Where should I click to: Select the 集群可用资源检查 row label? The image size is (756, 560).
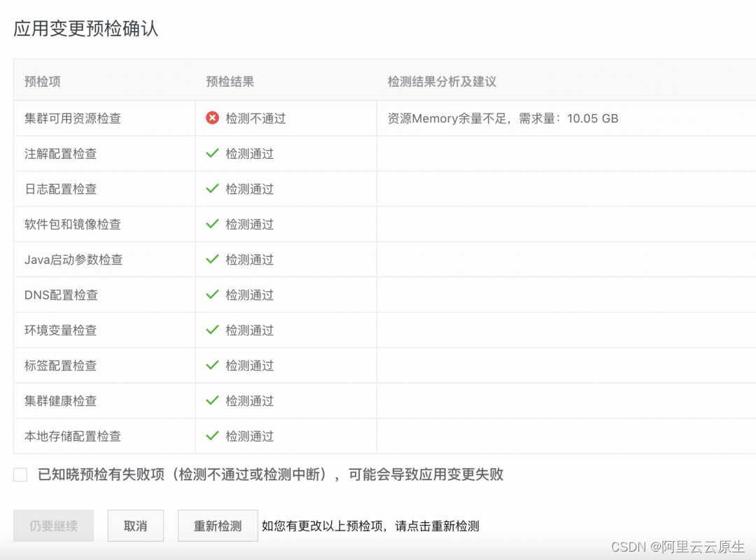tap(73, 118)
